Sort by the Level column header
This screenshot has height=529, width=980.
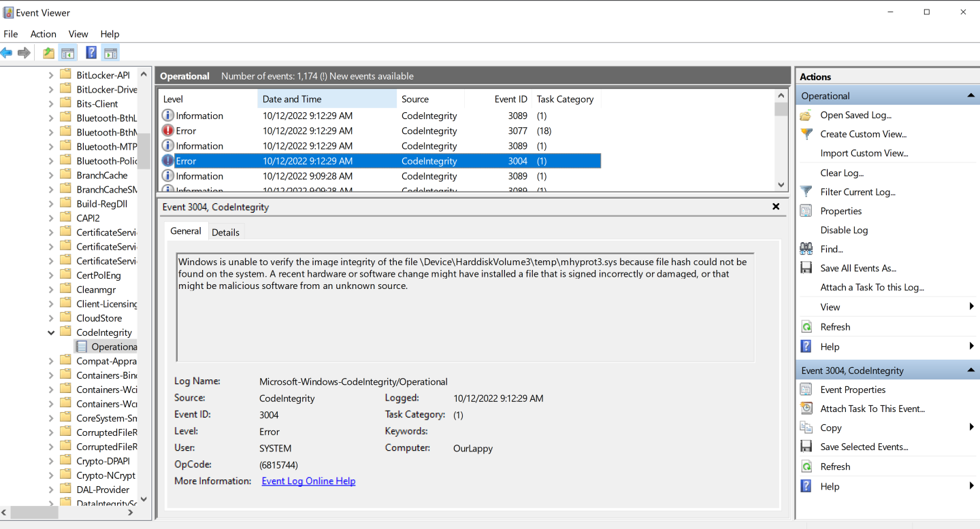tap(208, 99)
